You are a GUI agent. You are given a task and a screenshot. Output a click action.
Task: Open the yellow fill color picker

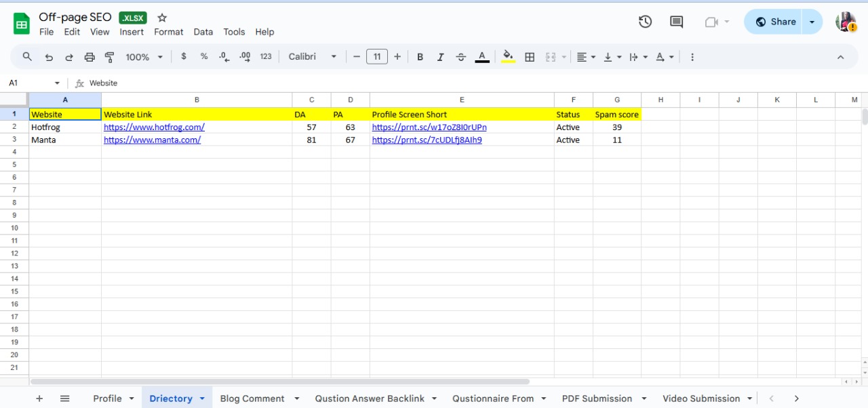[508, 57]
